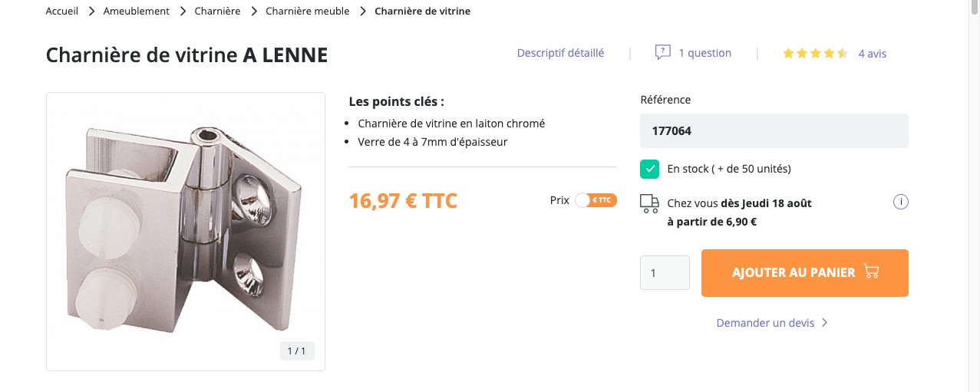Go to Accueil breadcrumb
The height and width of the screenshot is (392, 980).
[62, 12]
